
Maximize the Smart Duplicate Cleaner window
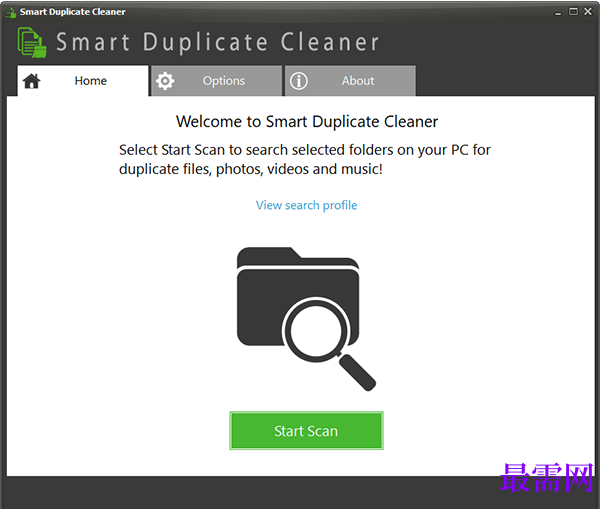click(x=573, y=12)
